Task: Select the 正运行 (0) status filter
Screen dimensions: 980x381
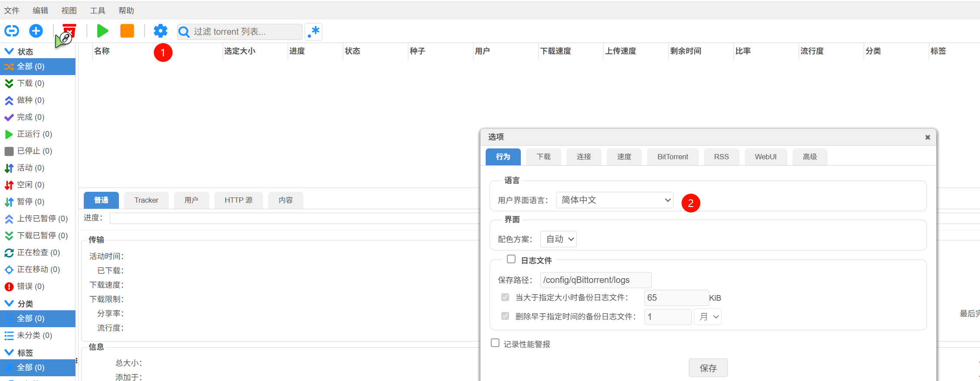Action: pyautogui.click(x=38, y=134)
